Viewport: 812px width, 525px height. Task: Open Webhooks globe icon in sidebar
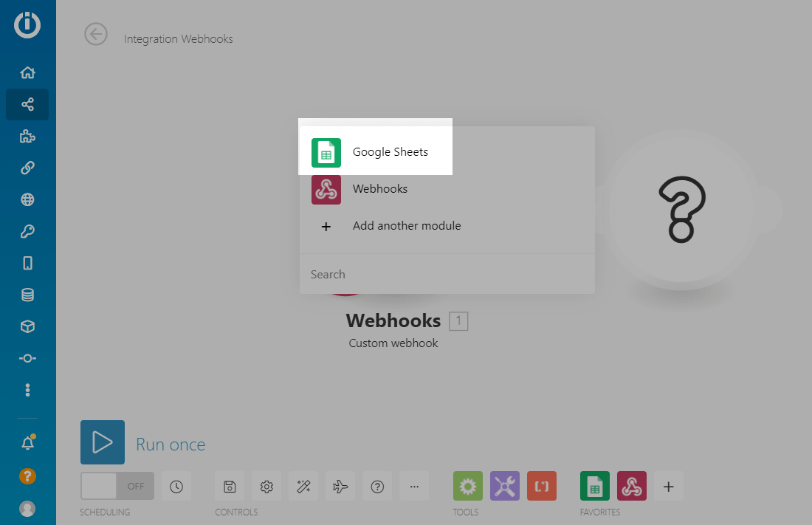(27, 199)
